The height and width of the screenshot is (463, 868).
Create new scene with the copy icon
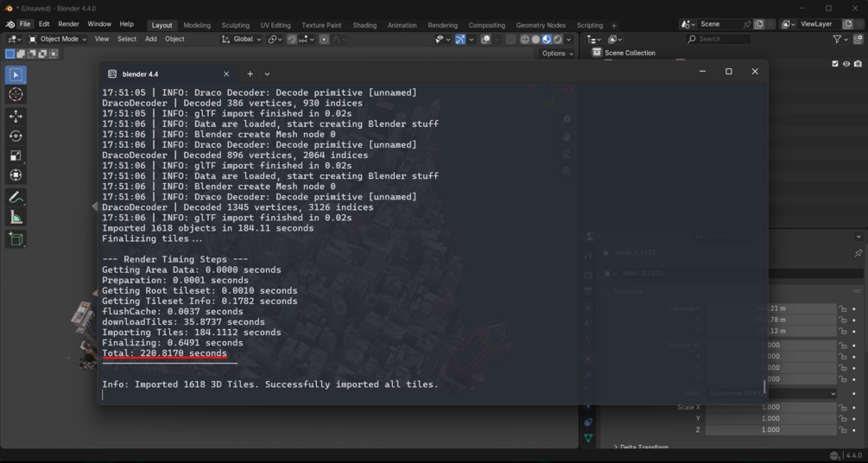[x=759, y=24]
